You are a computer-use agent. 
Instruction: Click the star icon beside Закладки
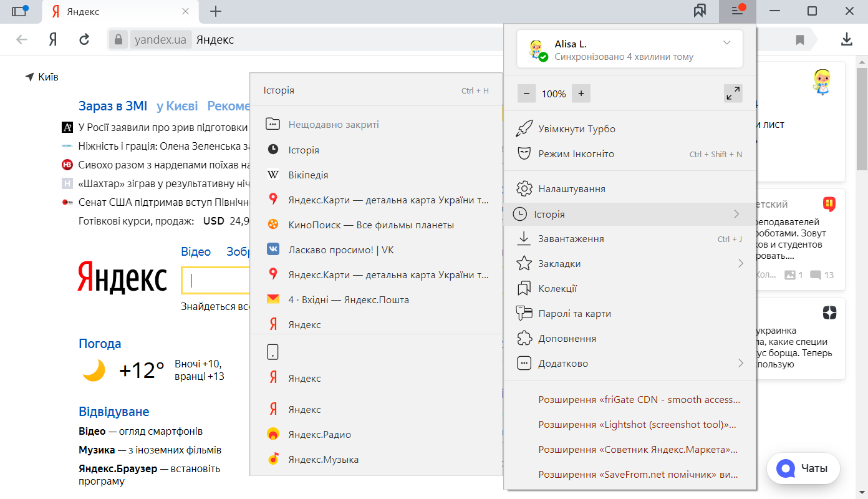click(524, 264)
